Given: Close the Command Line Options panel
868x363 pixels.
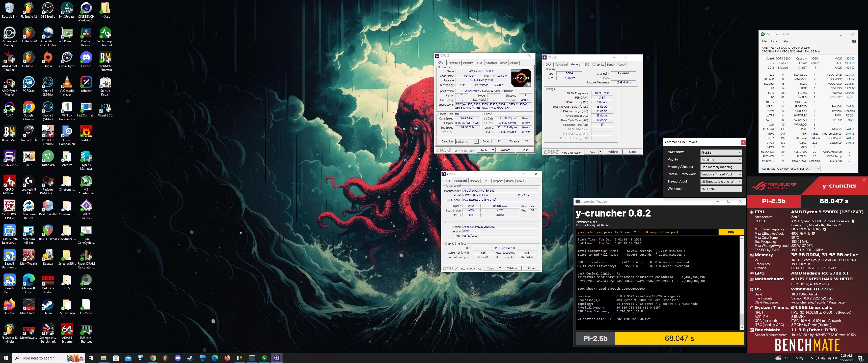Looking at the screenshot, I should pyautogui.click(x=743, y=142).
